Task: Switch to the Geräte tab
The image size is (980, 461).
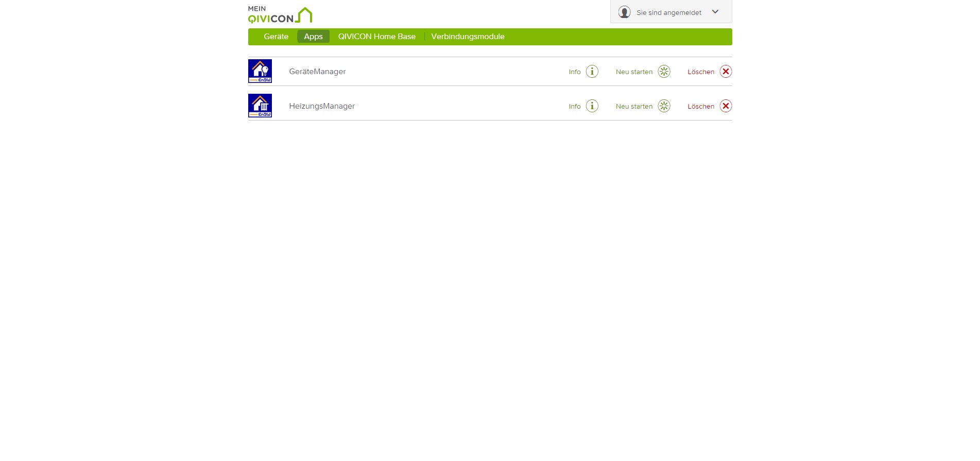Action: coord(276,37)
